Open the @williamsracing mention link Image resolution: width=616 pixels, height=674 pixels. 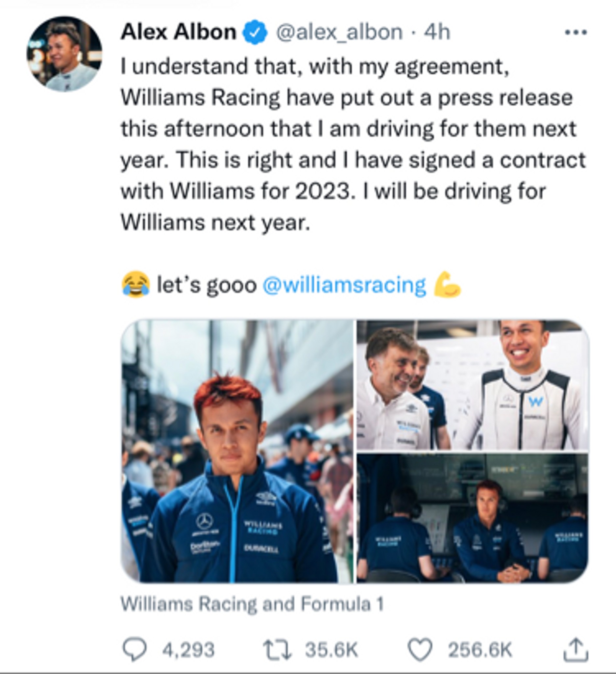(344, 285)
